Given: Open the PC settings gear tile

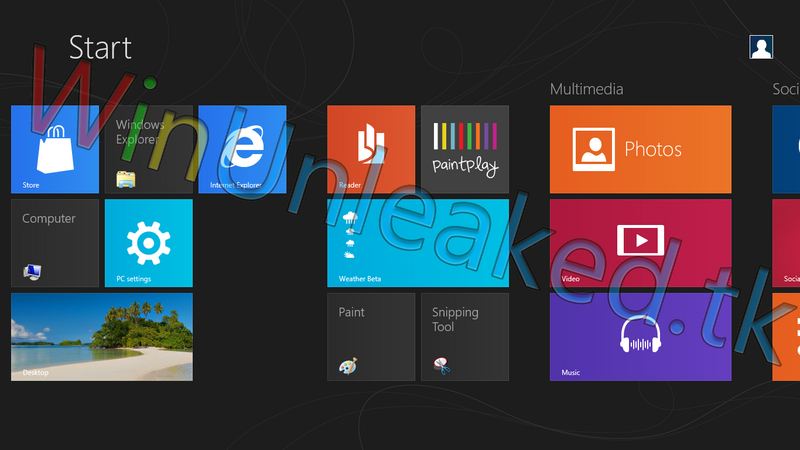Looking at the screenshot, I should click(x=149, y=243).
